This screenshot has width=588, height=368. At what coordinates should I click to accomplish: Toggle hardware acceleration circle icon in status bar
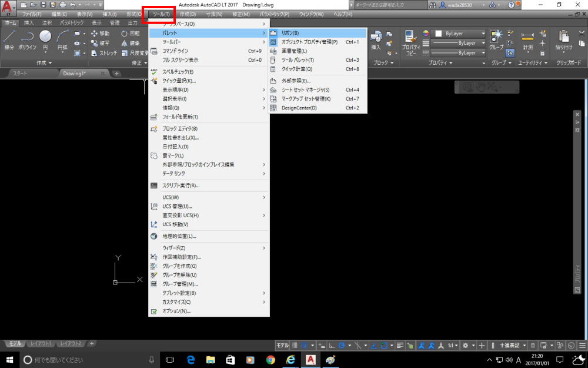(x=572, y=346)
